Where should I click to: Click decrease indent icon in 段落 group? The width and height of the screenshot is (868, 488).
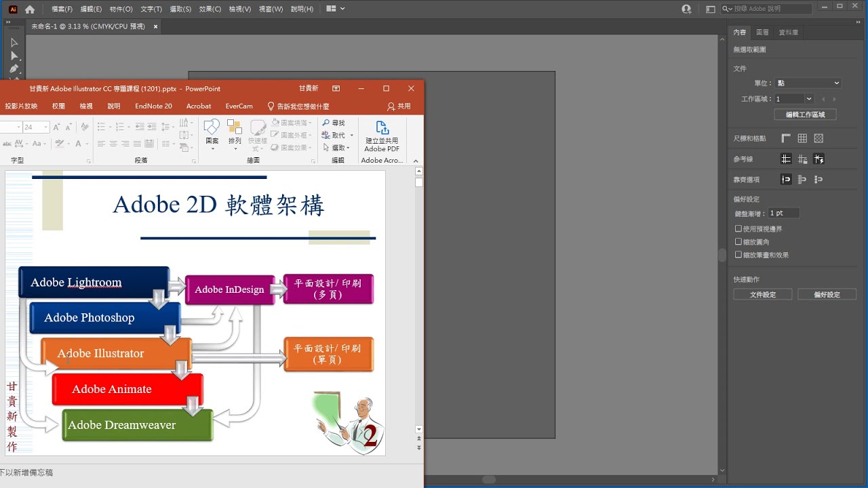tap(140, 127)
